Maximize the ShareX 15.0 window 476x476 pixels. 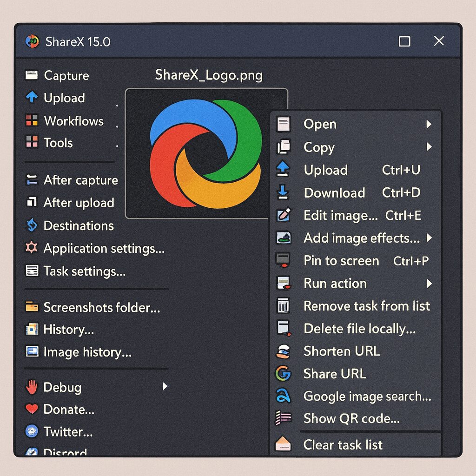tap(404, 41)
